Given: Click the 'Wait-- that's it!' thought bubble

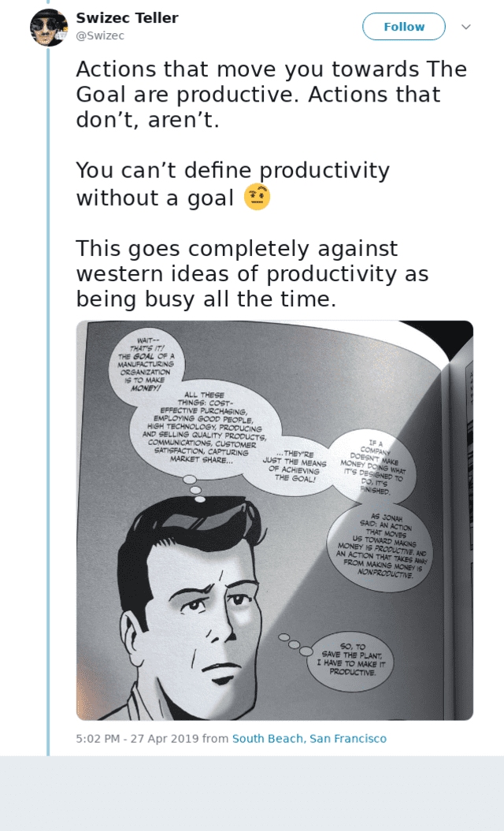Looking at the screenshot, I should pyautogui.click(x=149, y=363).
